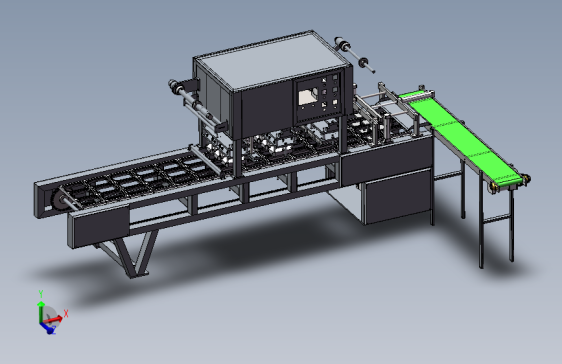
Task: Select the white display screen on control panel
Action: [308, 97]
